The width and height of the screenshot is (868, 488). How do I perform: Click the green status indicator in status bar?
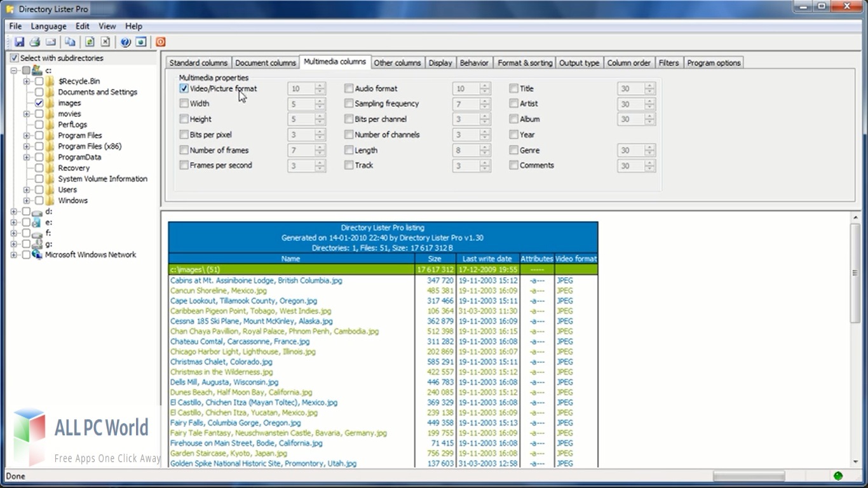pos(838,476)
